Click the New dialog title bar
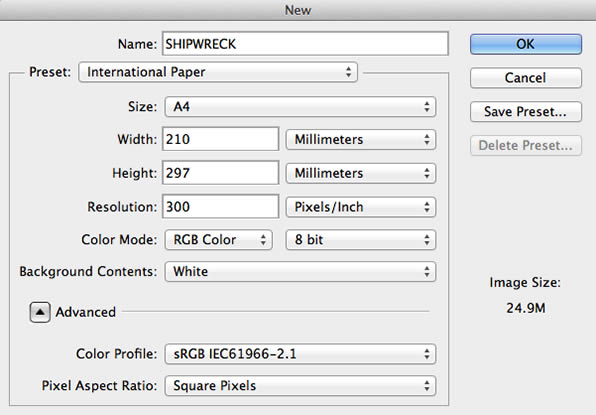The image size is (596, 415). pos(298,10)
